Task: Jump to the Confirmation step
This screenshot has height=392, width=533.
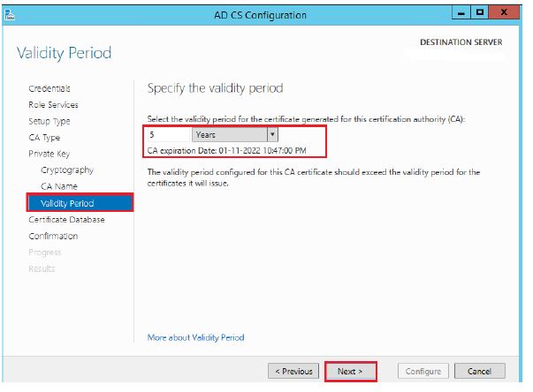Action: coord(53,236)
